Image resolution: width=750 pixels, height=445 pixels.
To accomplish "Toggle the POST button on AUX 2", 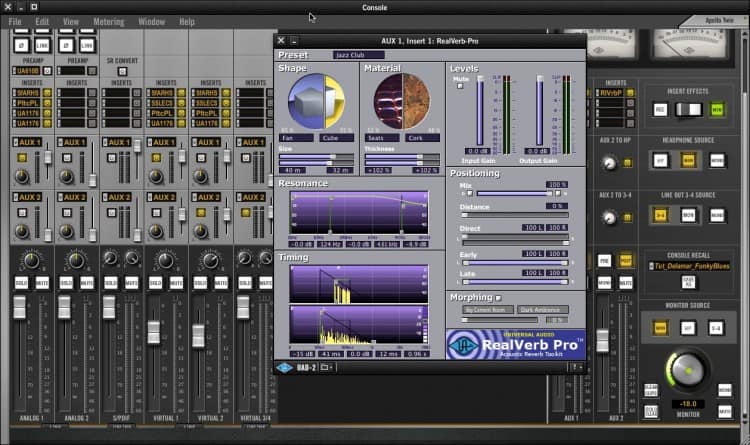I will point(626,261).
